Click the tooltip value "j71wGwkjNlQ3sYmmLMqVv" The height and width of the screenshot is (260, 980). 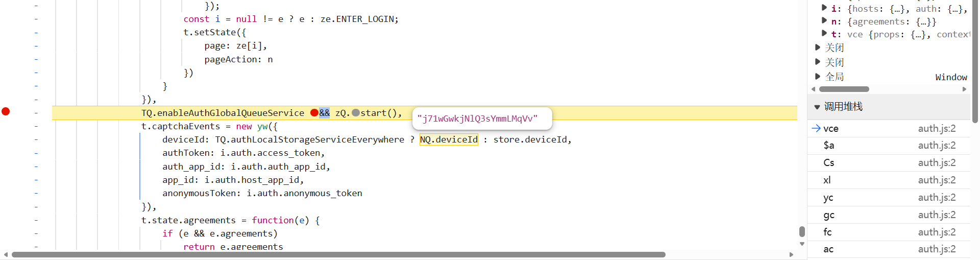477,119
